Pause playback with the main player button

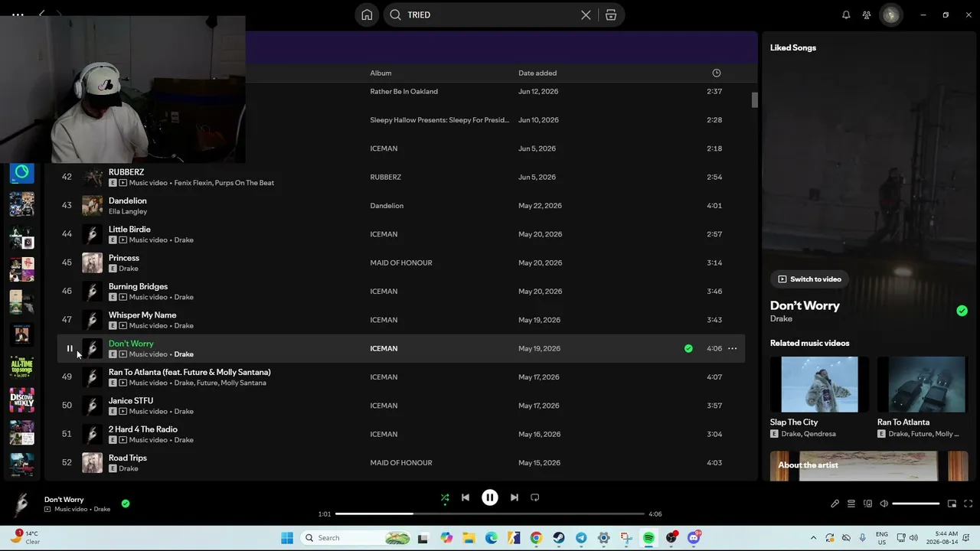pos(490,497)
